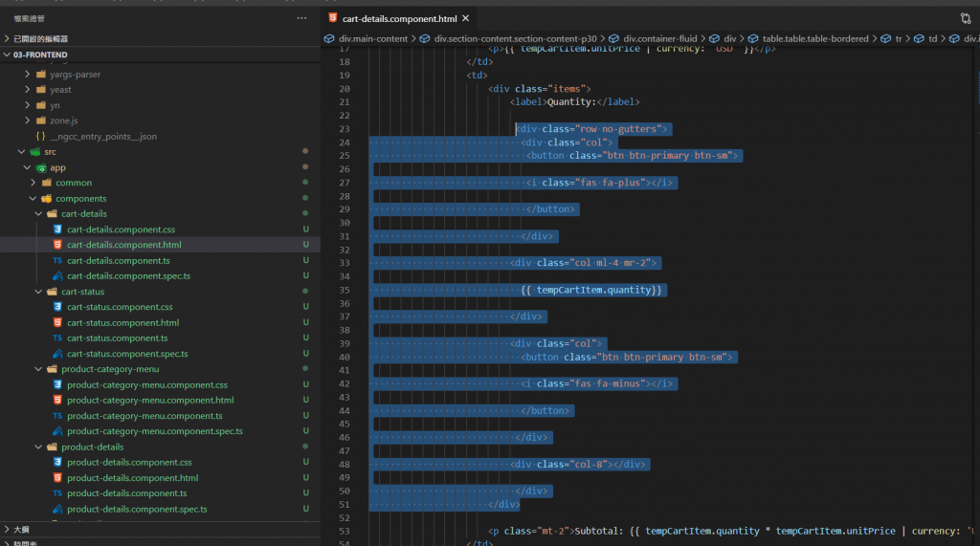Screen dimensions: 980x546
Task: Open product-category-menu.component.spec.ts file
Action: point(154,431)
